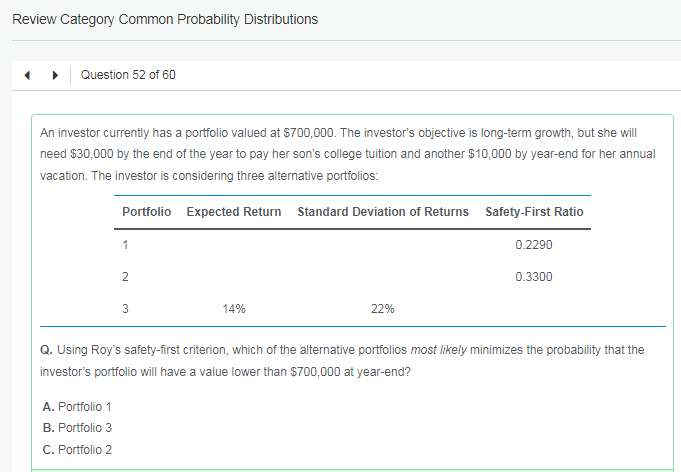The height and width of the screenshot is (472, 681).
Task: Click the 0.2290 safety-first ratio value
Action: point(534,245)
